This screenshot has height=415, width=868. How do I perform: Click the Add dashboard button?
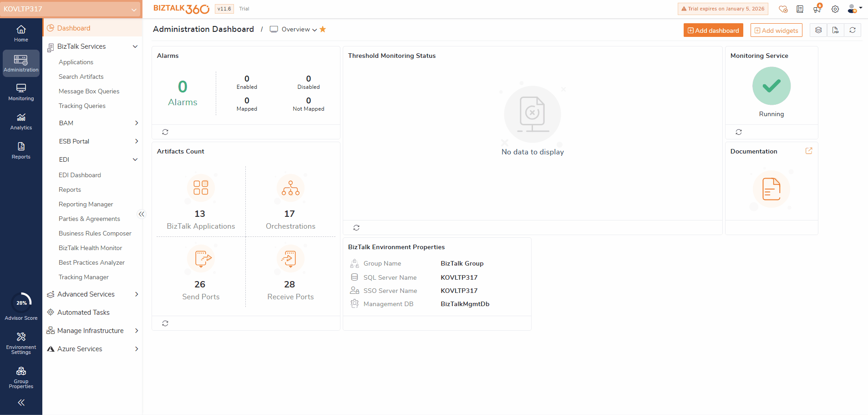[x=713, y=30]
